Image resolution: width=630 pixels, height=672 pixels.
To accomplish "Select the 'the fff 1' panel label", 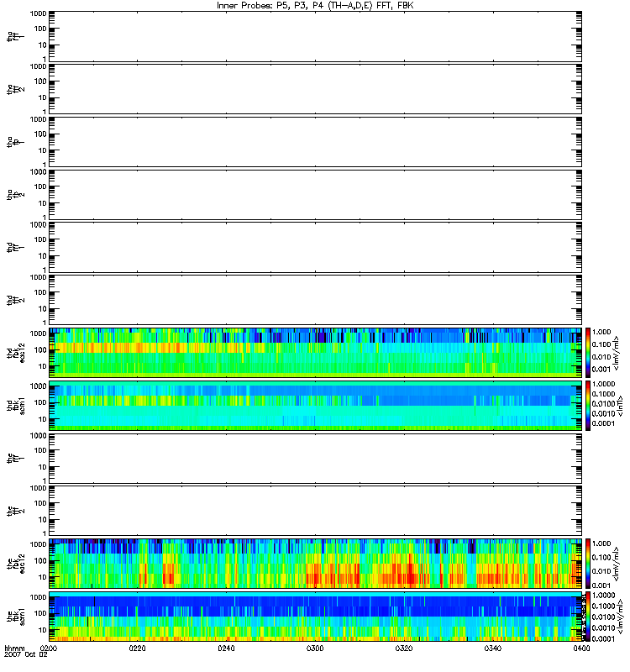I will tap(16, 459).
